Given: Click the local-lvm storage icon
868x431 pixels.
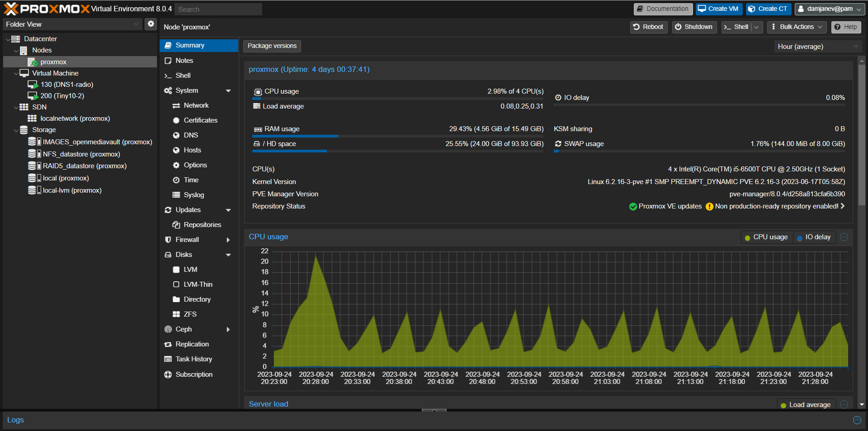Looking at the screenshot, I should click(x=34, y=190).
